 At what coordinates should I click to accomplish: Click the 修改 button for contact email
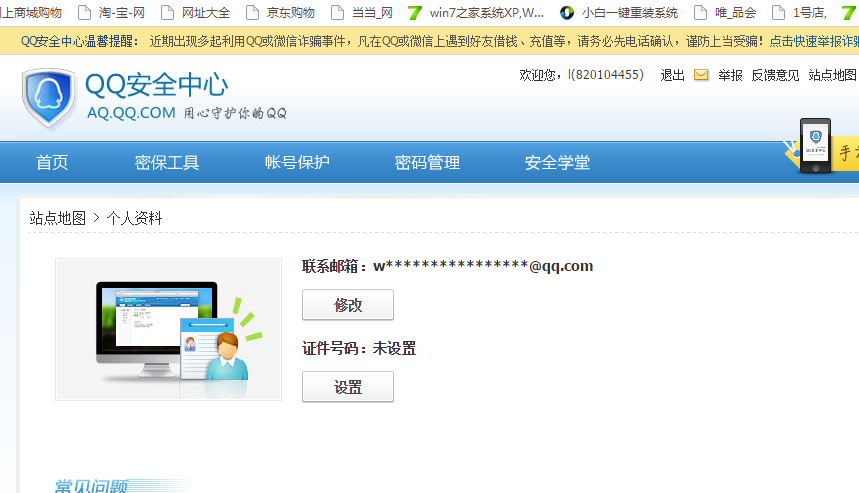tap(348, 305)
